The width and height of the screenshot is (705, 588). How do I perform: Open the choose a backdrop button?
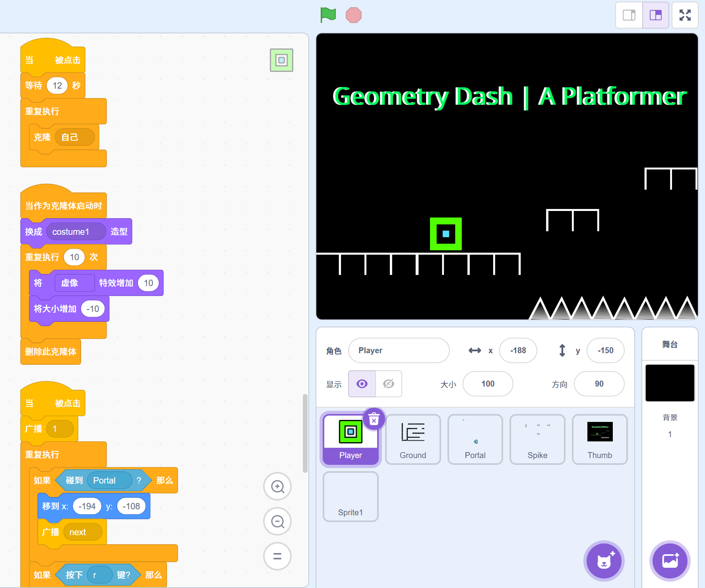(x=670, y=561)
